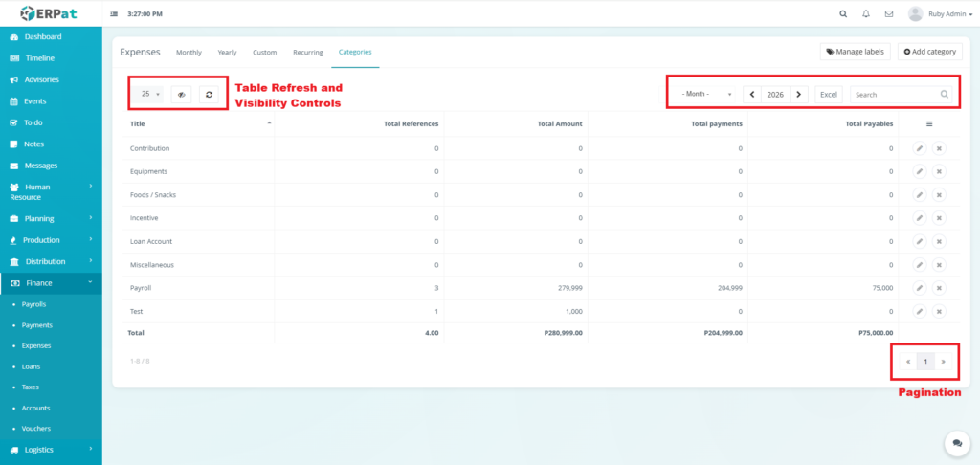
Task: Open the chat bubble icon at bottom right
Action: (x=956, y=443)
